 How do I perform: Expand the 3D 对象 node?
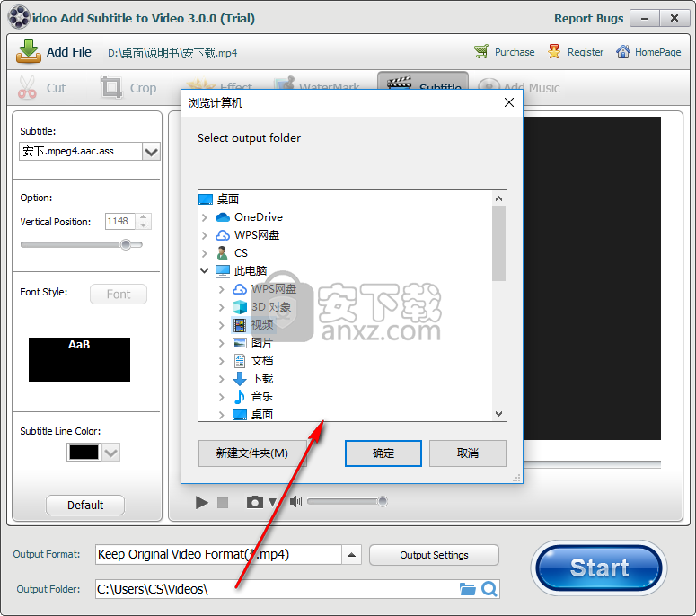pos(222,307)
